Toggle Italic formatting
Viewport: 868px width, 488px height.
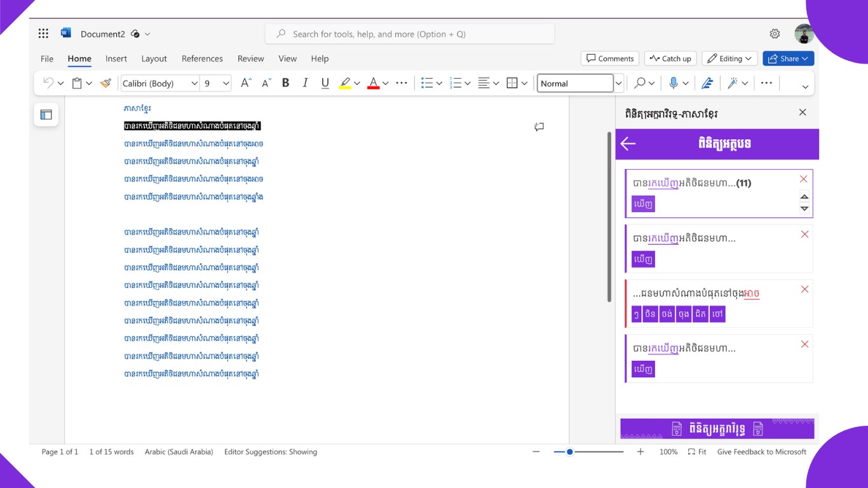tap(305, 83)
